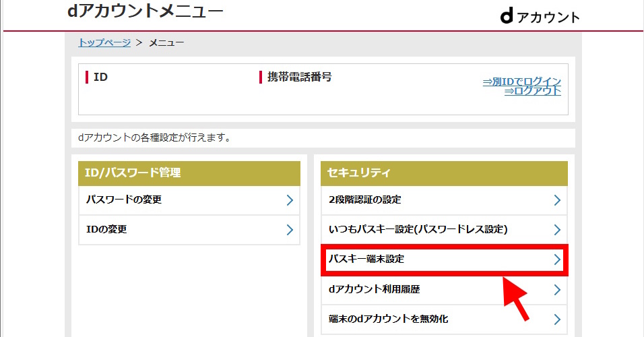Log out via ログアウト link
The width and height of the screenshot is (644, 337).
(532, 91)
